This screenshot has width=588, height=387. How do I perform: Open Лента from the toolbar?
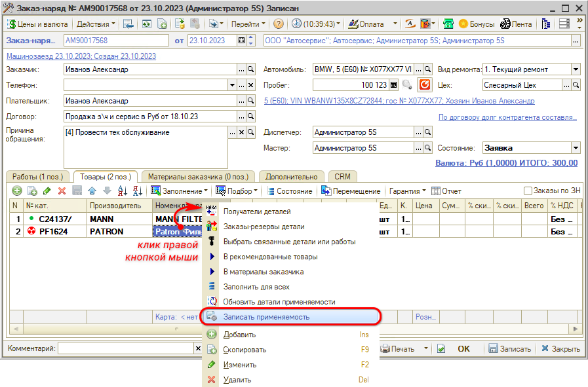pyautogui.click(x=517, y=24)
